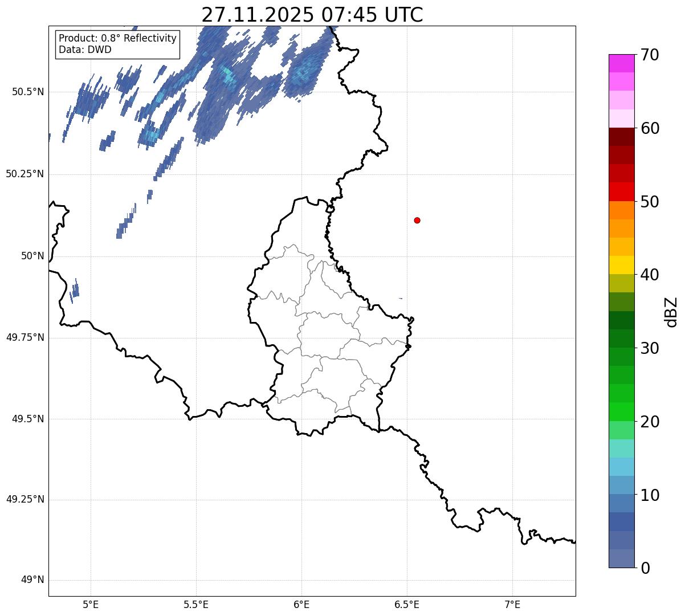Image resolution: width=685 pixels, height=616 pixels.
Task: Click the colorbar tick label 70
Action: 650,55
